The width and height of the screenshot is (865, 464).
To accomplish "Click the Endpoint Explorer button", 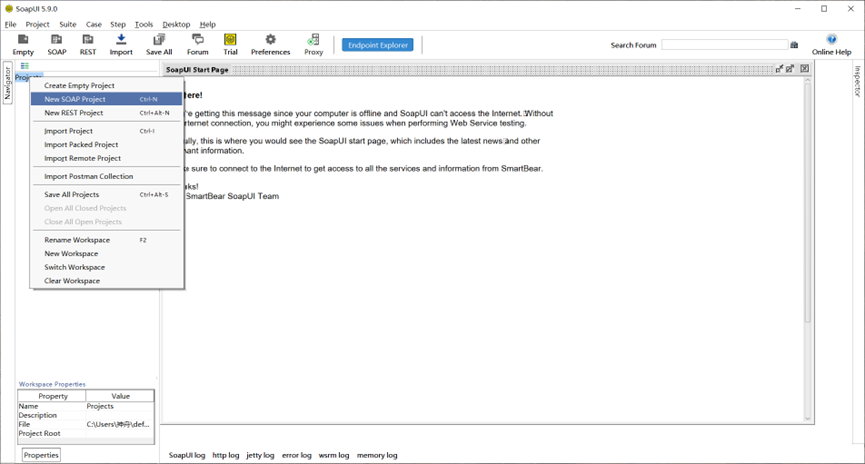I will [x=377, y=45].
